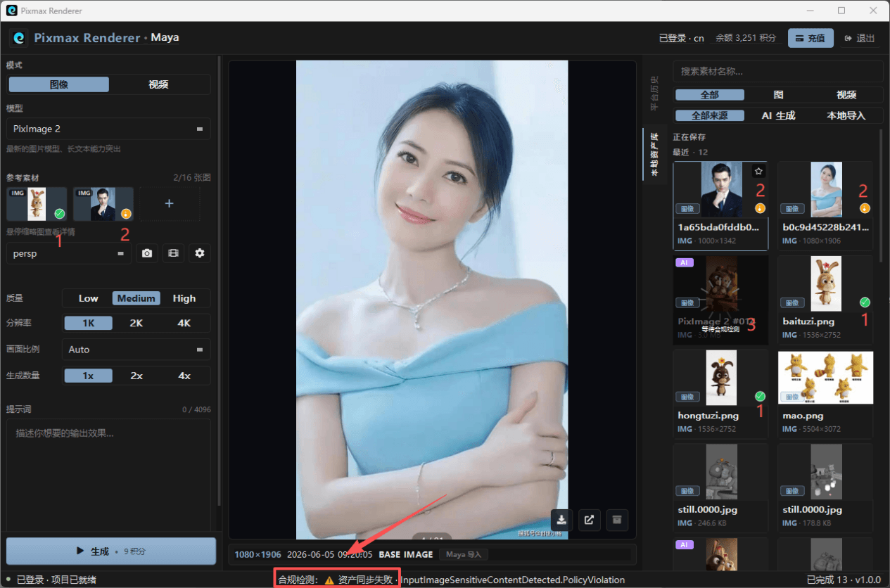Open the PixImage 2 model dropdown
The height and width of the screenshot is (588, 890).
108,129
